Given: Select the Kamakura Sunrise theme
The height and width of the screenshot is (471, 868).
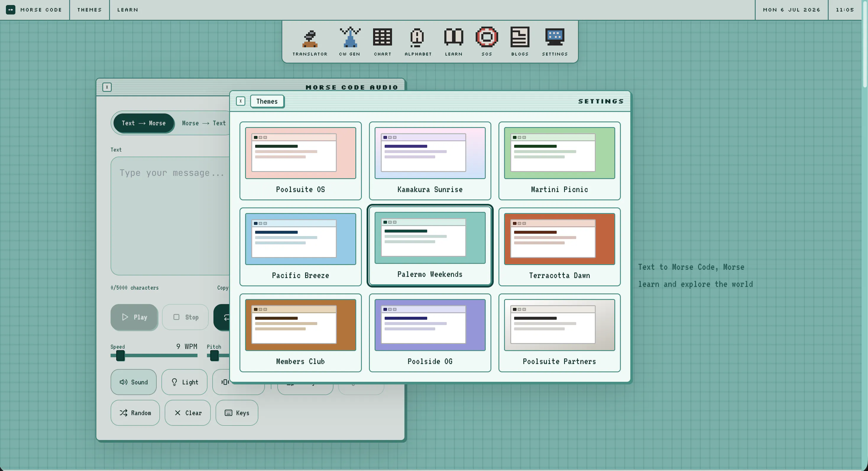Looking at the screenshot, I should click(430, 160).
